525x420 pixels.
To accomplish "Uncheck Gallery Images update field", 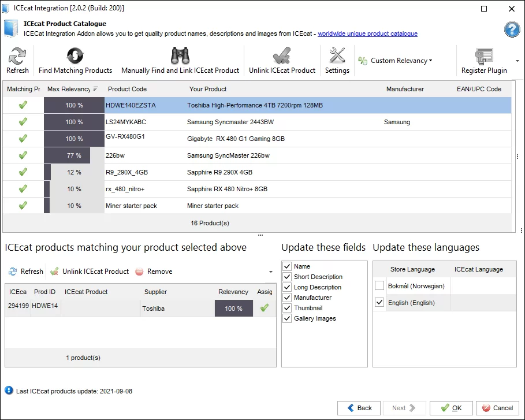I will point(287,318).
